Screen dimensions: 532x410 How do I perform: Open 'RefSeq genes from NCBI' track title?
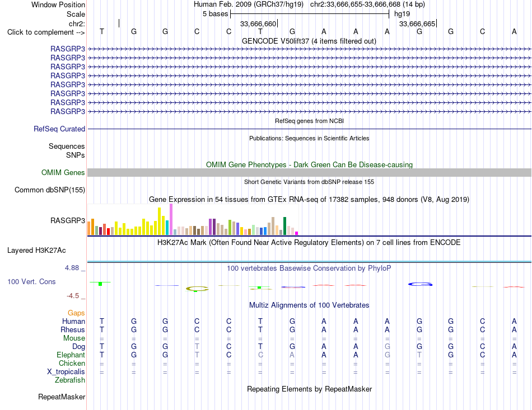pos(309,121)
